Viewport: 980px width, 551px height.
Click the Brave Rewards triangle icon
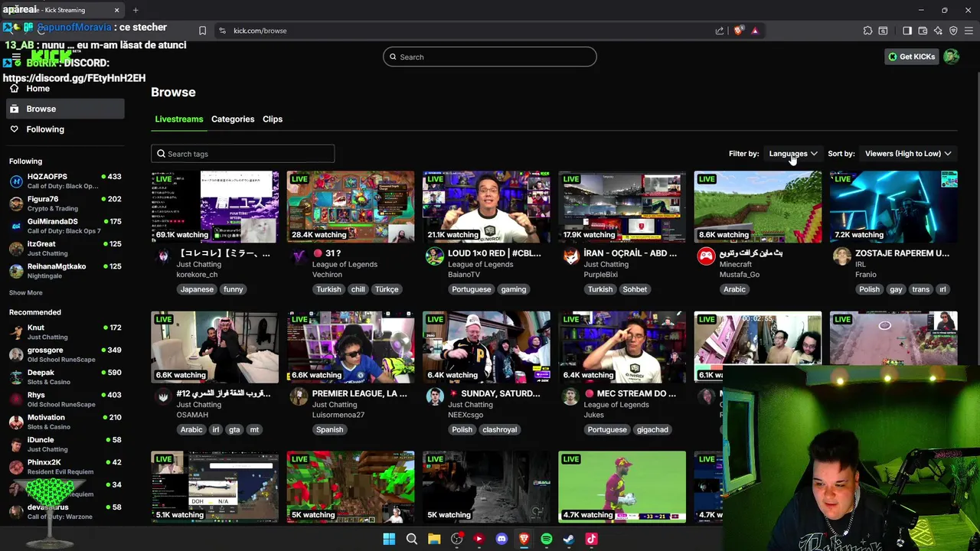pos(755,31)
